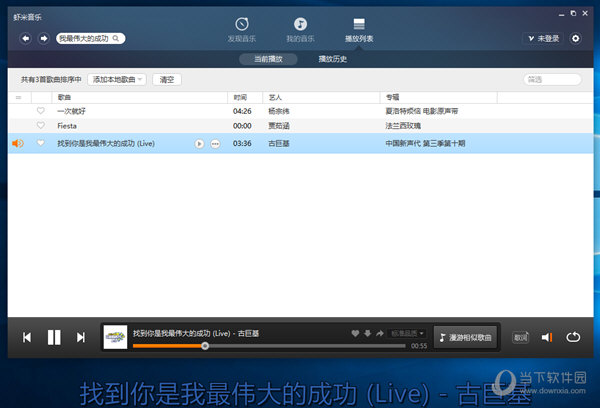
Task: Click the orange volume level bar
Action: click(x=551, y=337)
